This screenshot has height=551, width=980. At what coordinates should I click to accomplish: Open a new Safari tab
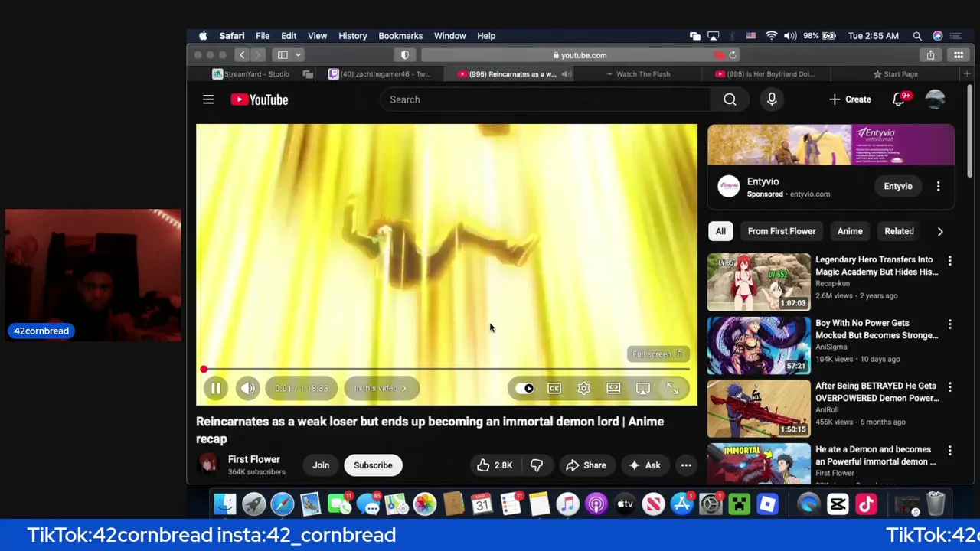click(967, 74)
